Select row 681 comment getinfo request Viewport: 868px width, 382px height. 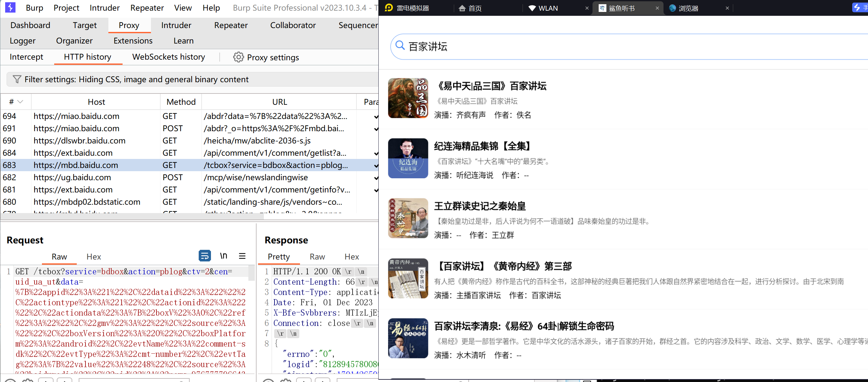189,190
